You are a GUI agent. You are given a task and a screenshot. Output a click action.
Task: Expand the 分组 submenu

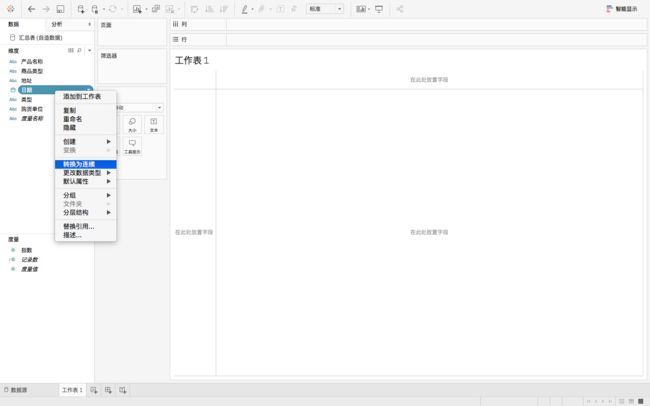coord(86,195)
